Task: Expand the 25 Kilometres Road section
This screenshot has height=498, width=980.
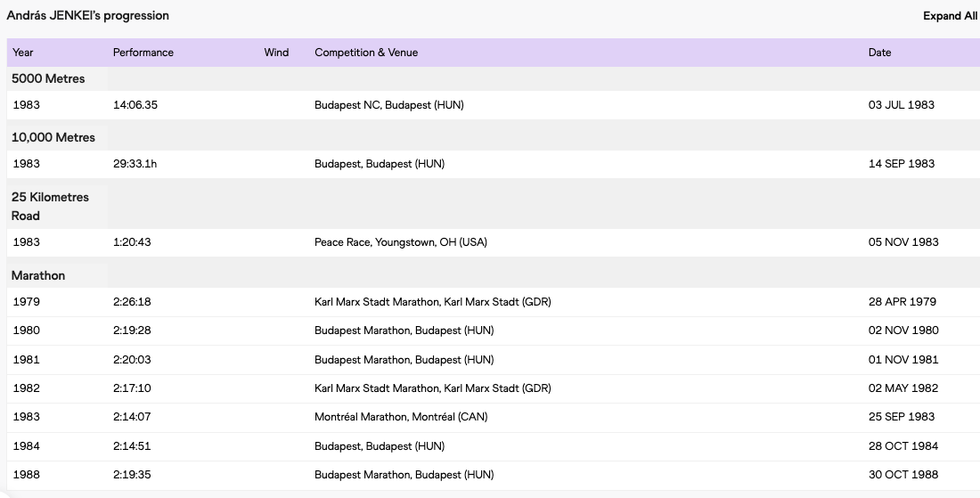Action: point(51,206)
